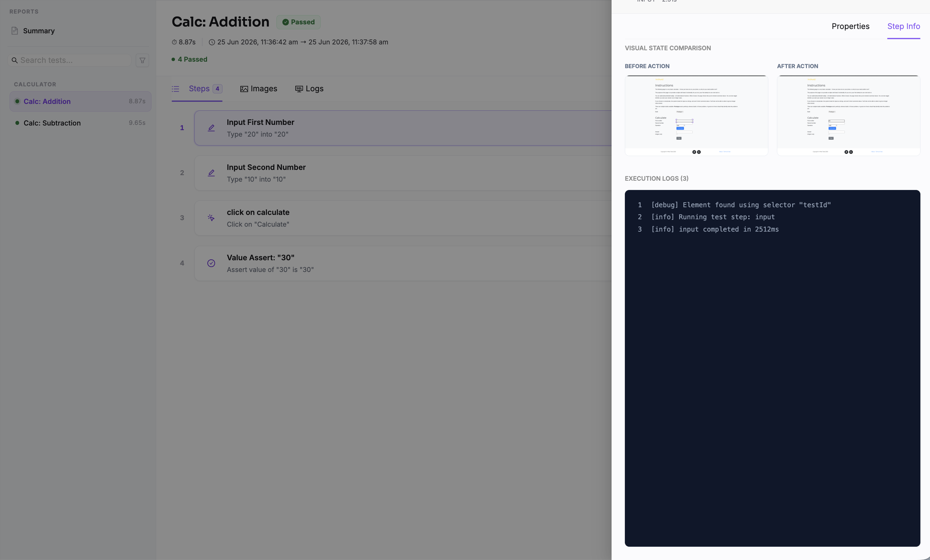
Task: Click the Reports sidebar heading
Action: click(24, 12)
